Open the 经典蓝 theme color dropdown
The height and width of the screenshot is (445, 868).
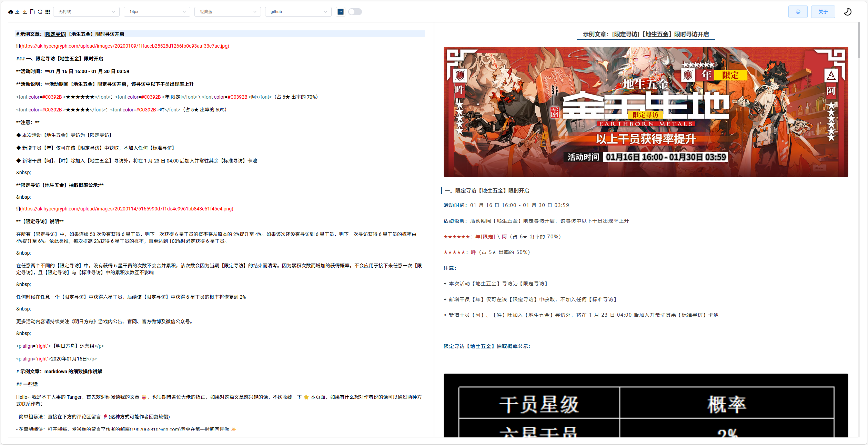(x=228, y=12)
